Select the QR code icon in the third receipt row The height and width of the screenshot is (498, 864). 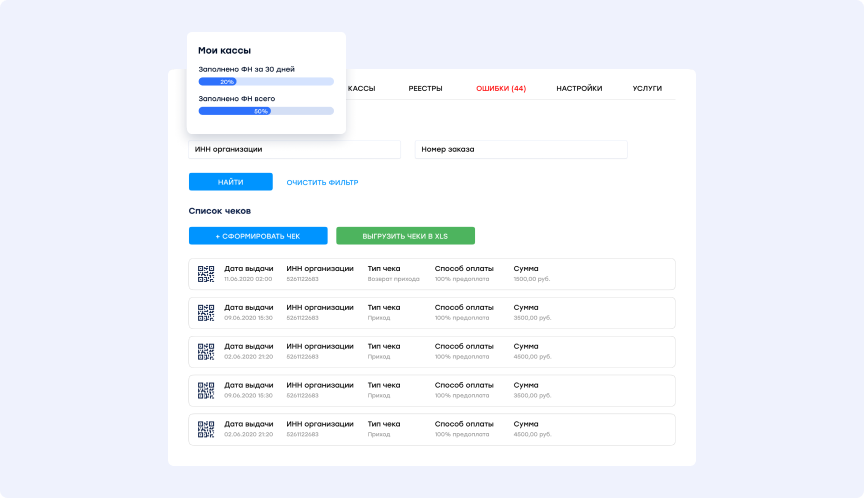[206, 352]
